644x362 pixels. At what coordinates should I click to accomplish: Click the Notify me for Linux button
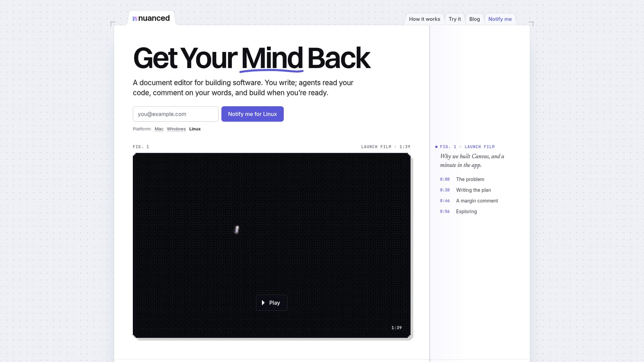pyautogui.click(x=252, y=114)
